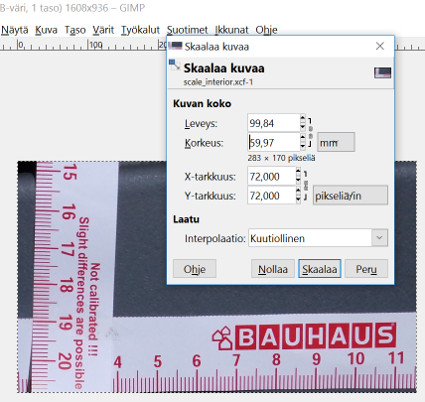Click the 'scale_interior.xcf-1' file name text
Viewport: 425px width, 402px height.
(x=218, y=82)
